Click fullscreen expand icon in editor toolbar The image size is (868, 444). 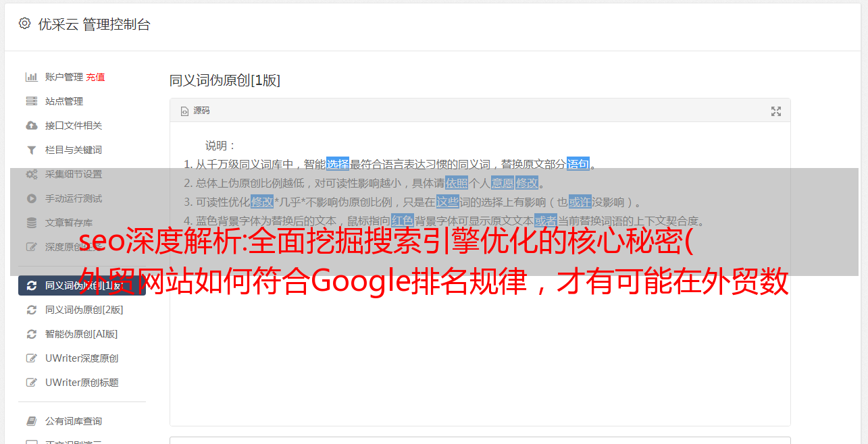(x=776, y=111)
